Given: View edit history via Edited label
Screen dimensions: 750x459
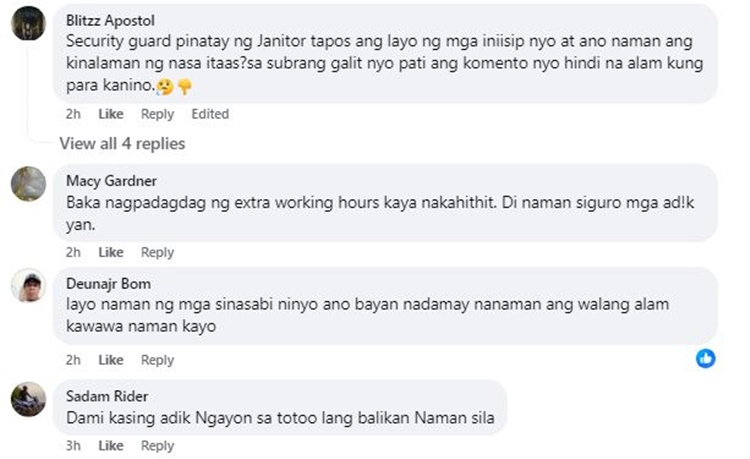Looking at the screenshot, I should point(210,114).
